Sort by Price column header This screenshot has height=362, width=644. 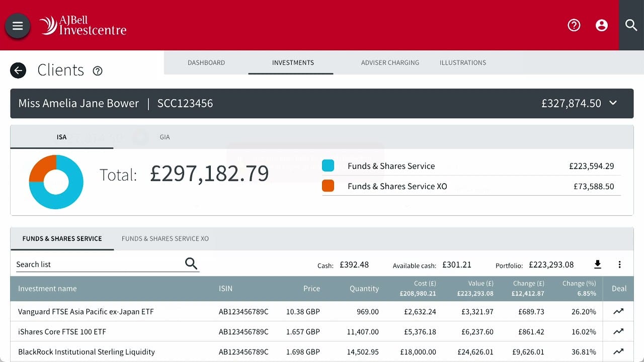311,289
